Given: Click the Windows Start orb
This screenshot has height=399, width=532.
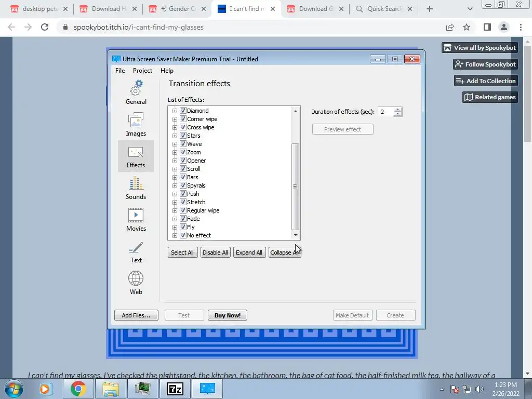Looking at the screenshot, I should coord(14,389).
